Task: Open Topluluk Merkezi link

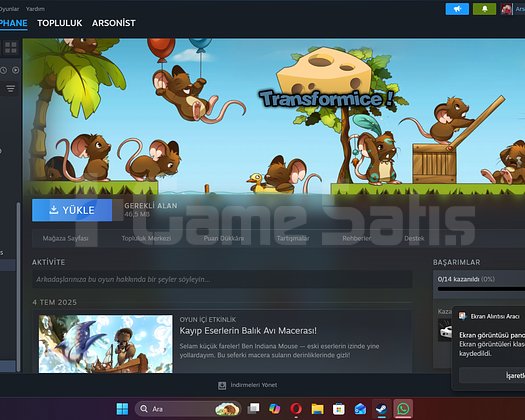Action: coord(146,238)
